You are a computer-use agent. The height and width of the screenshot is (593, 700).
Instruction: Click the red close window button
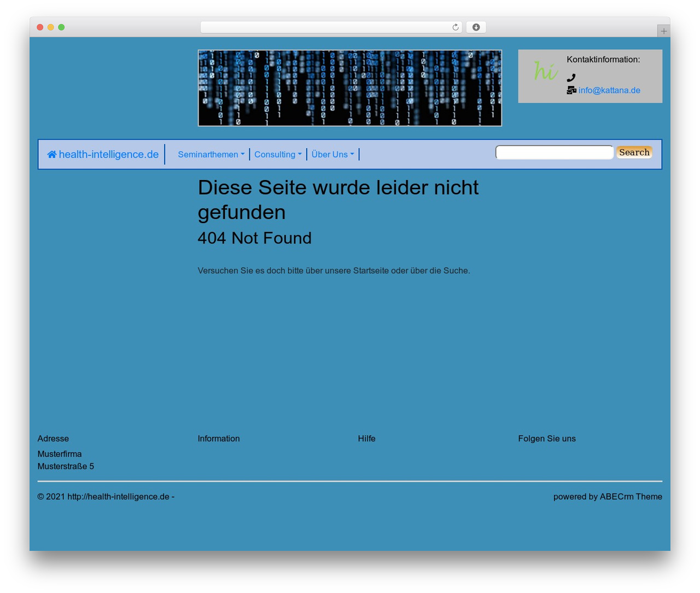coord(40,27)
